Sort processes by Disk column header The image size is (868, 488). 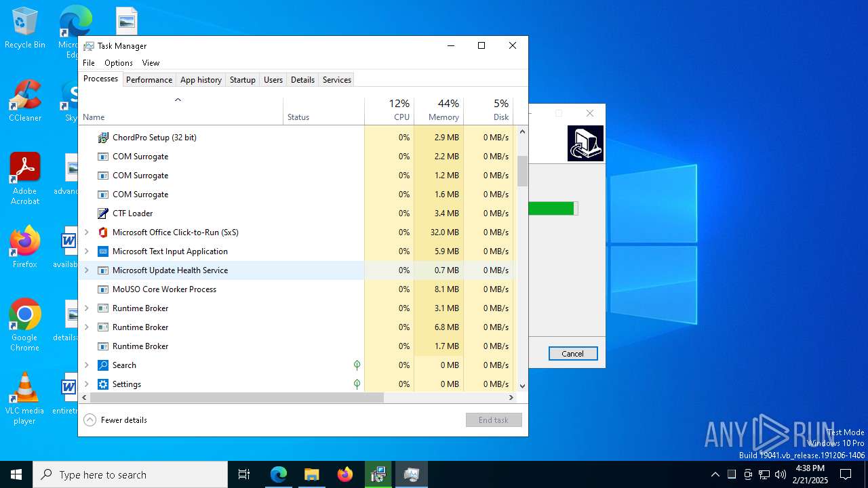pyautogui.click(x=488, y=111)
